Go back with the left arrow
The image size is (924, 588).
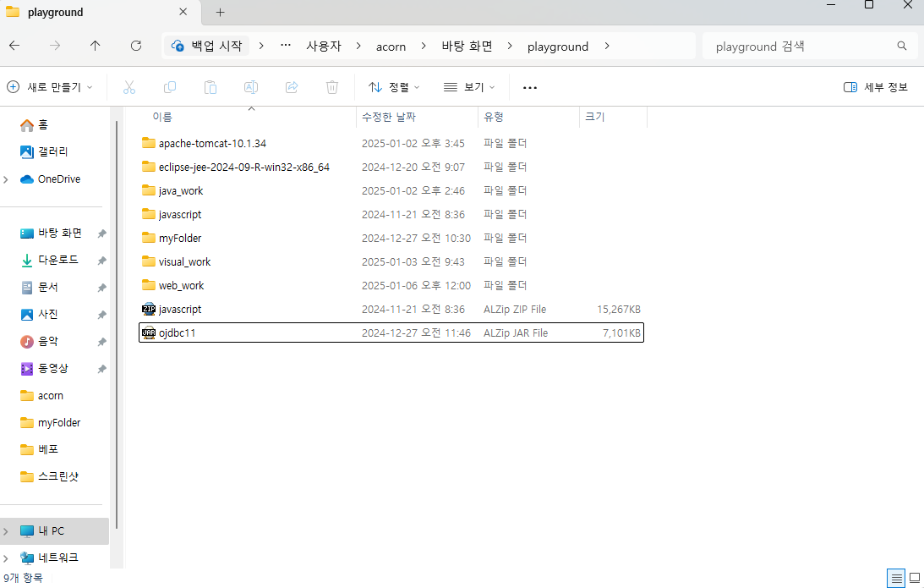(x=14, y=46)
